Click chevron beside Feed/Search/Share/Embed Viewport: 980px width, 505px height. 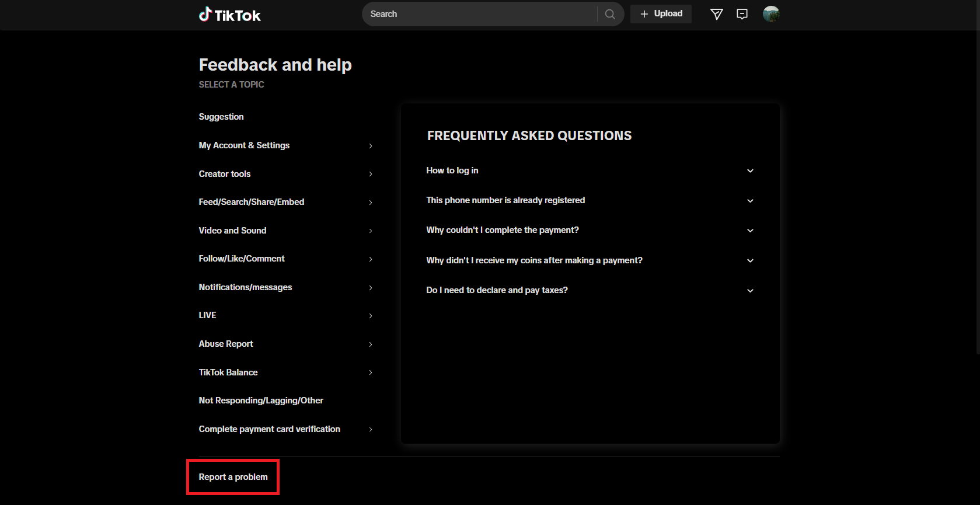371,203
